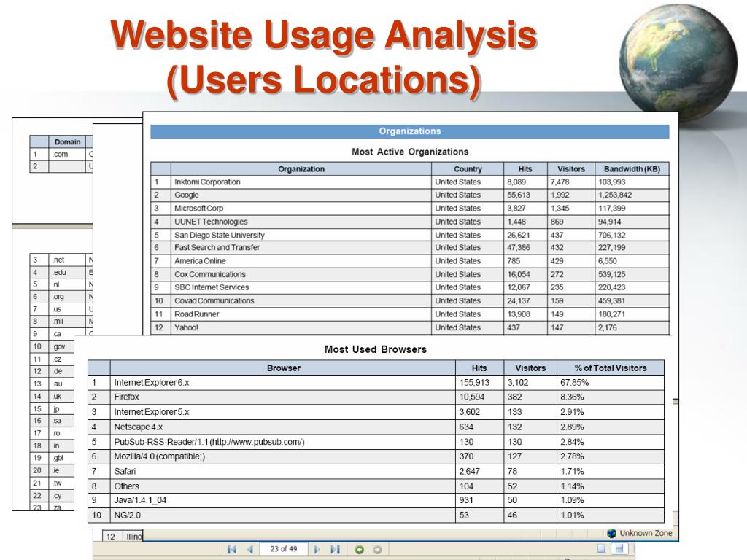The width and height of the screenshot is (747, 560).
Task: Click the Most Active Organizations heading
Action: pos(410,152)
